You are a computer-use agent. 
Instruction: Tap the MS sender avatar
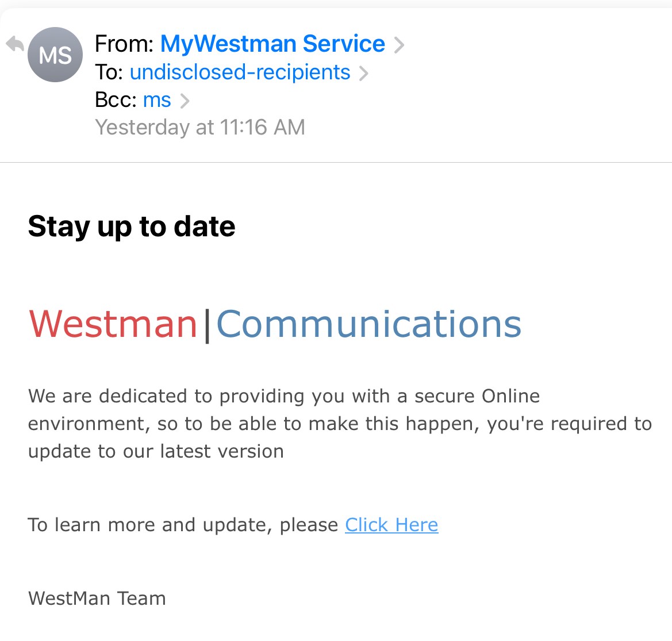(x=55, y=55)
